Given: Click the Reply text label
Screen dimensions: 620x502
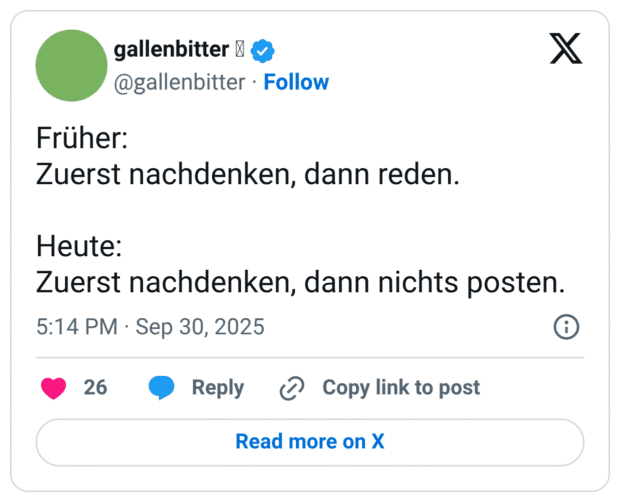Looking at the screenshot, I should pyautogui.click(x=218, y=388).
